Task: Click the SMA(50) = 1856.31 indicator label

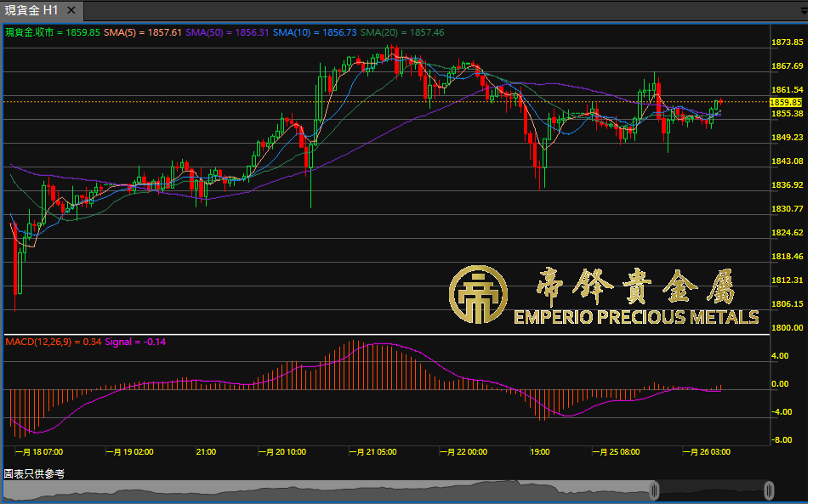Action: (x=227, y=32)
